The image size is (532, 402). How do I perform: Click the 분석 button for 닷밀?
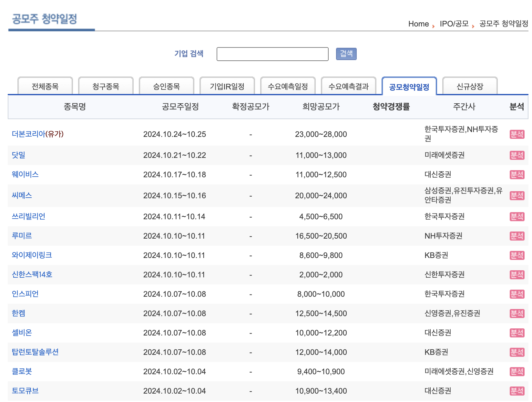517,155
